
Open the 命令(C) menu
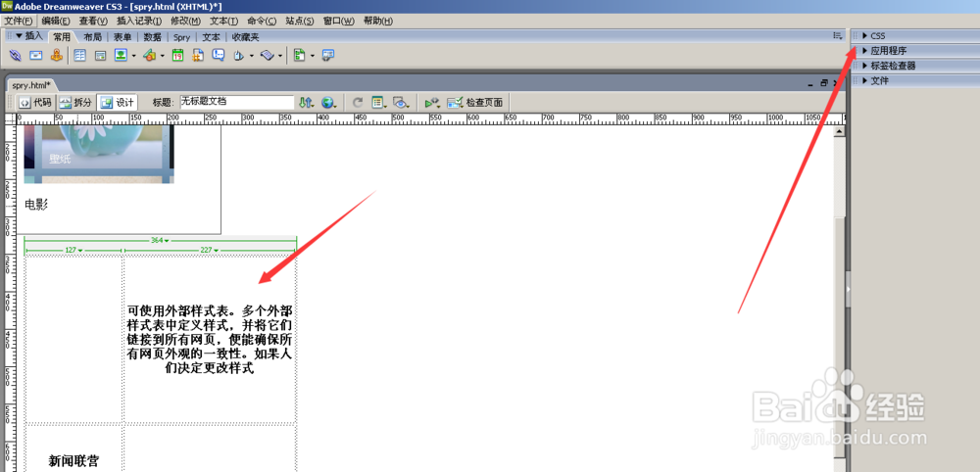262,22
